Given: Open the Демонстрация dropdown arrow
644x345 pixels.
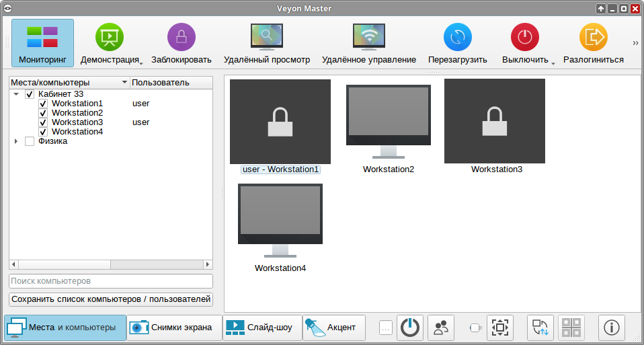Looking at the screenshot, I should pos(141,63).
